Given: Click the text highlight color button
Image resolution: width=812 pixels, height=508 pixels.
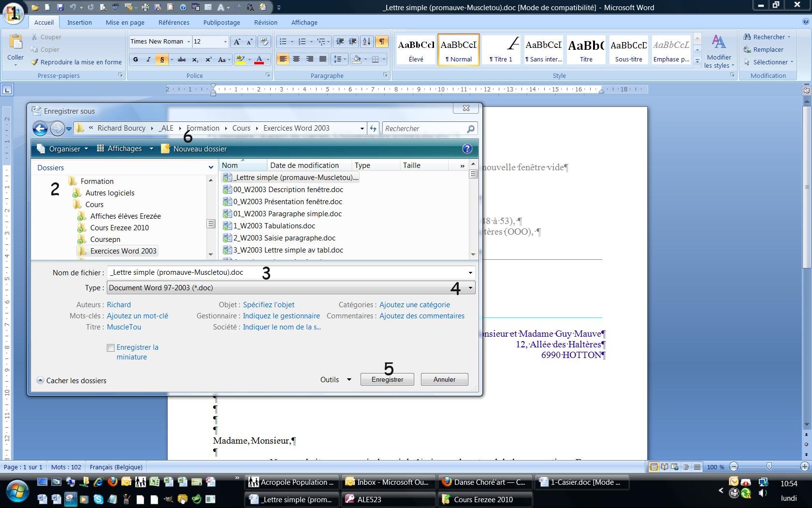Looking at the screenshot, I should click(x=240, y=60).
